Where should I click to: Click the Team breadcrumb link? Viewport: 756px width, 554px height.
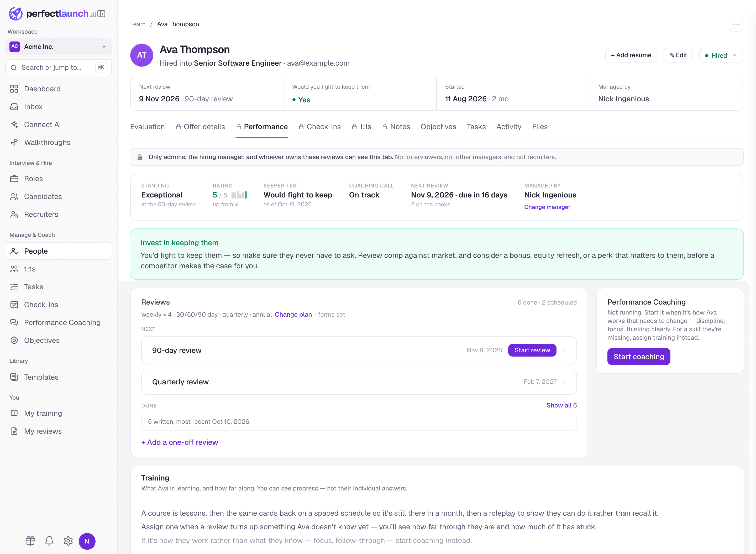tap(138, 24)
